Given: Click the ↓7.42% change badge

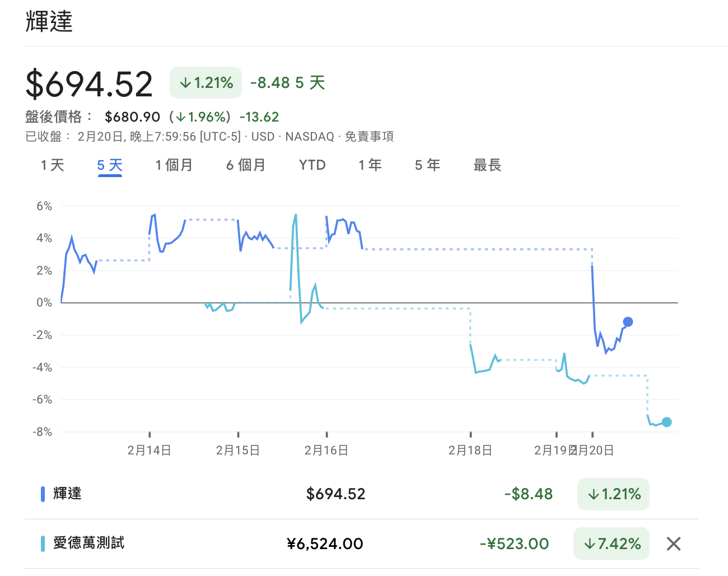Looking at the screenshot, I should [612, 544].
